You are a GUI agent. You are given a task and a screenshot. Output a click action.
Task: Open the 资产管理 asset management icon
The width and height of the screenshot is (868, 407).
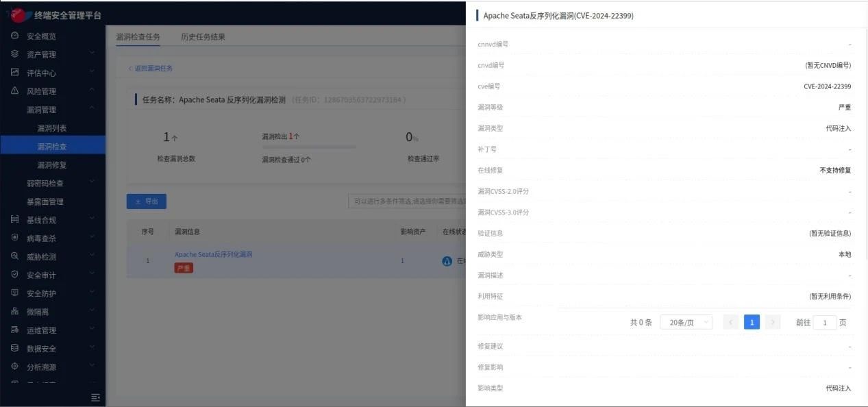[15, 54]
